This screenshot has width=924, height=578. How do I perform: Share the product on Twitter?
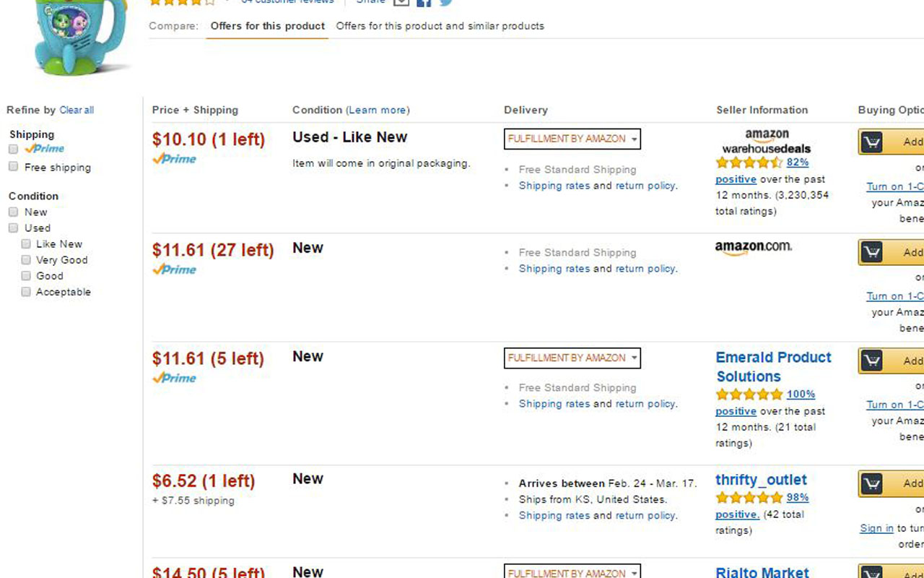point(446,2)
